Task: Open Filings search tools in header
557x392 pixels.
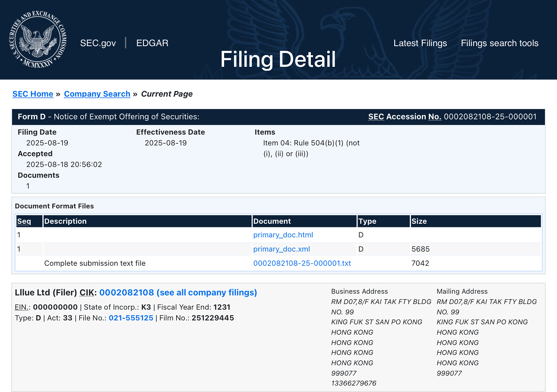Action: tap(499, 43)
